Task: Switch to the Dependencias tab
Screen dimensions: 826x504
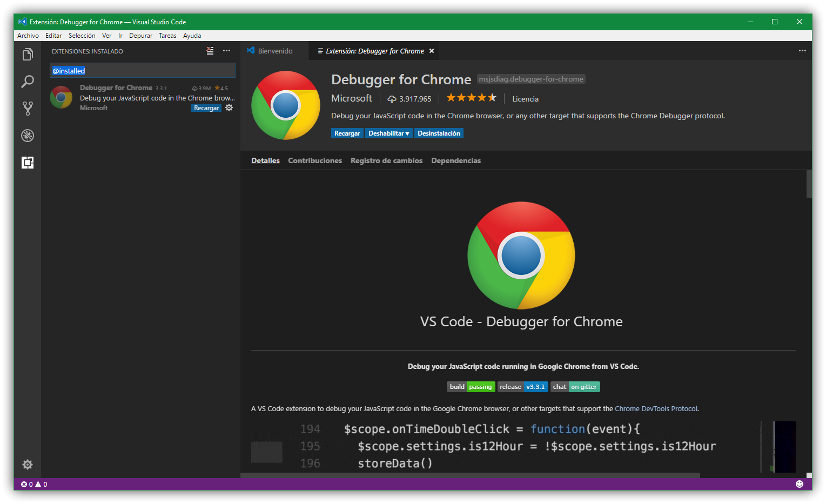Action: 456,160
